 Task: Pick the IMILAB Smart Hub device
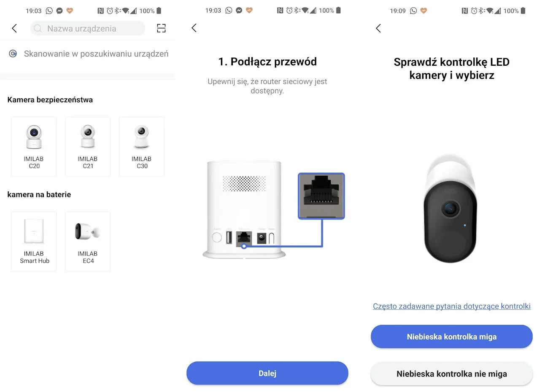click(x=34, y=241)
